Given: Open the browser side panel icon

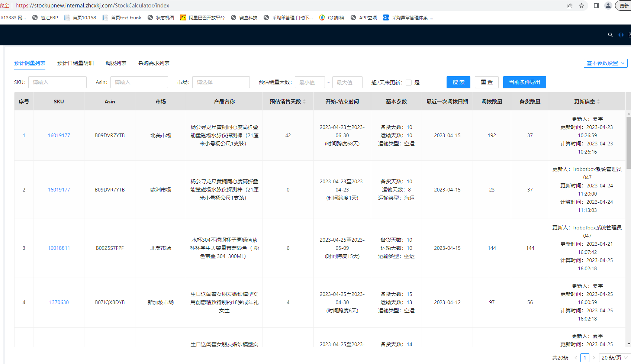Looking at the screenshot, I should pyautogui.click(x=596, y=6).
